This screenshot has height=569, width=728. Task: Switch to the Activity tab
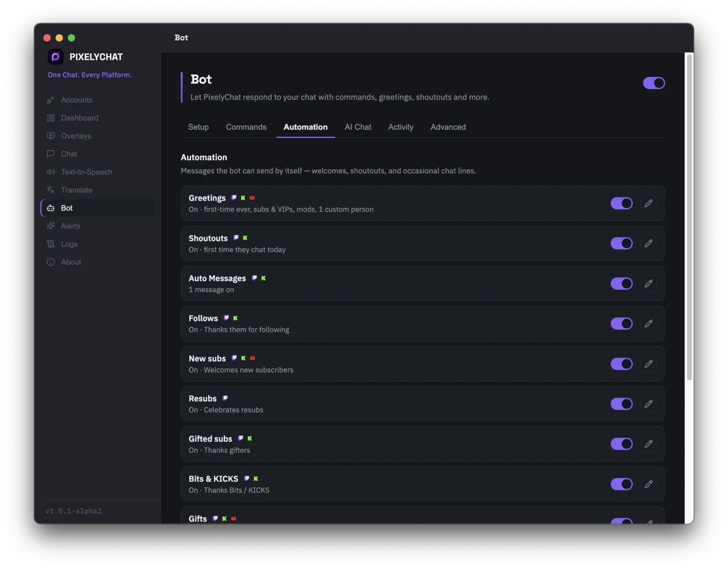tap(401, 127)
